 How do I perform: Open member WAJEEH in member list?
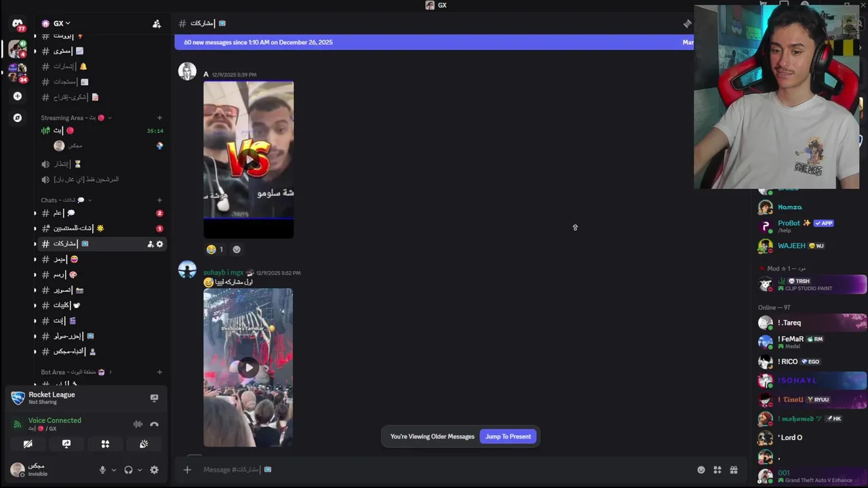[x=811, y=246]
